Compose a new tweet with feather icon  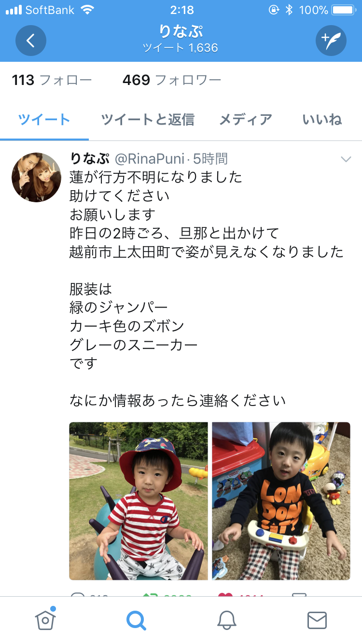tap(331, 41)
